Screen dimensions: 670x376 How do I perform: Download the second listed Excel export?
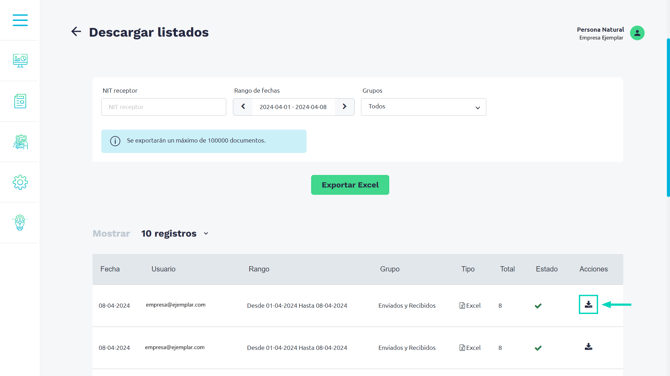588,347
